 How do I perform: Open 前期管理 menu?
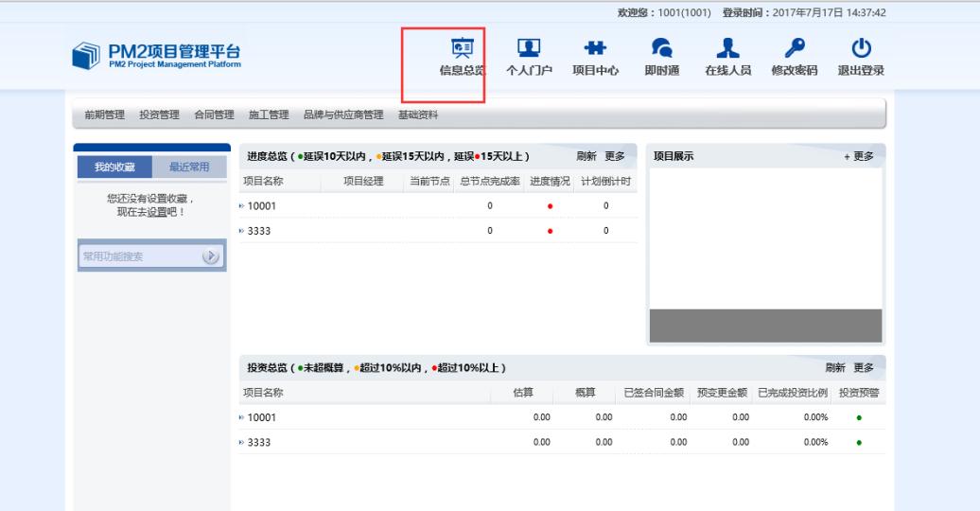tap(104, 115)
